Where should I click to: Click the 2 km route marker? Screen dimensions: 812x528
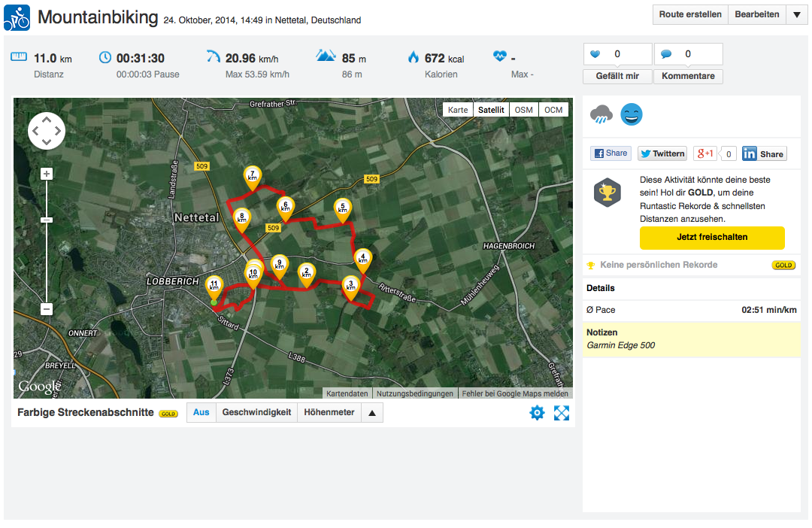click(307, 274)
